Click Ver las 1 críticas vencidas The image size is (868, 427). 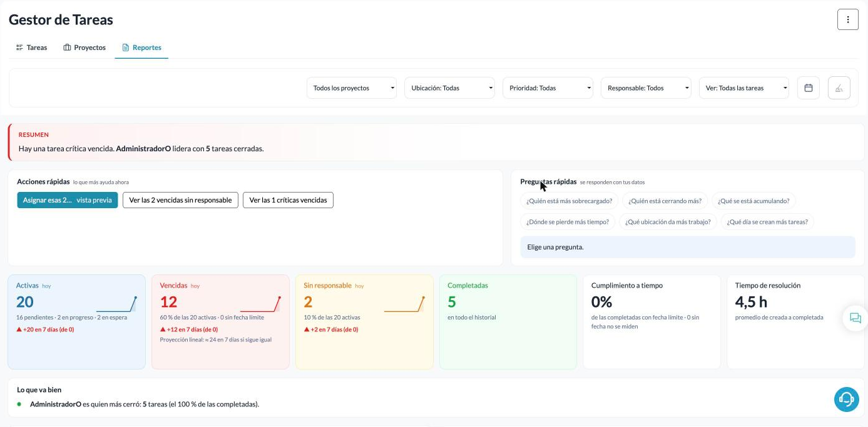288,200
